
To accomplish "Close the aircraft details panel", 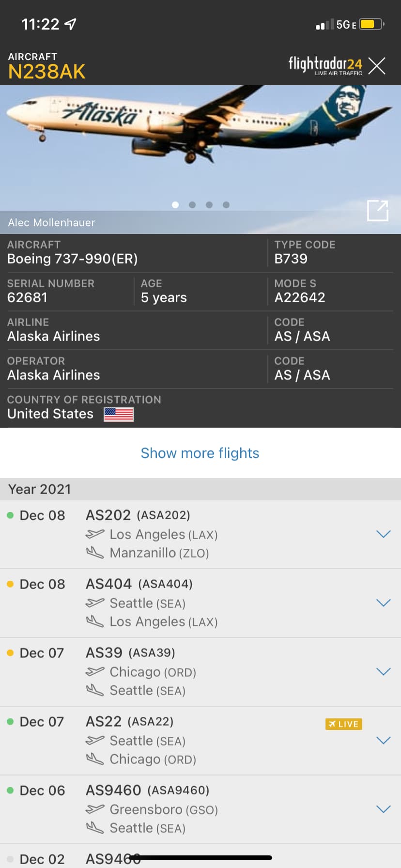I will [376, 66].
